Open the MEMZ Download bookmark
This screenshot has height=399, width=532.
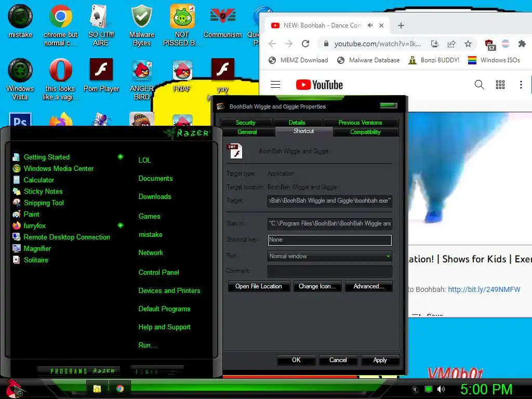pyautogui.click(x=298, y=60)
